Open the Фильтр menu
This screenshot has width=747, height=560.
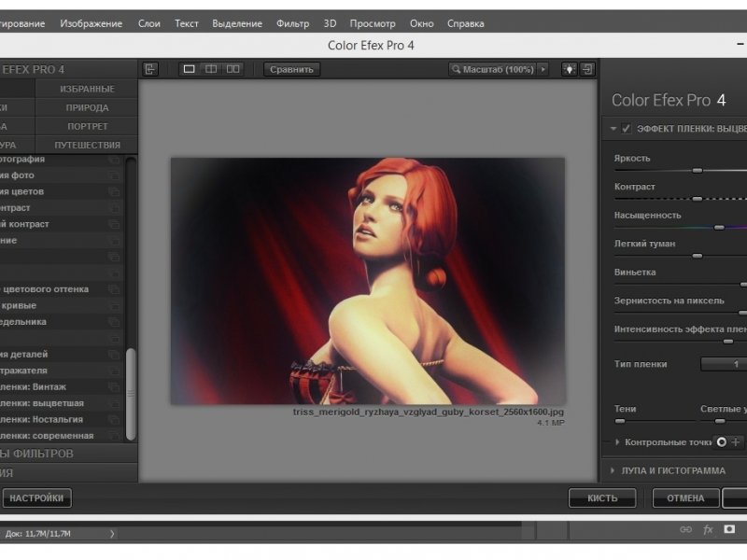pyautogui.click(x=292, y=23)
